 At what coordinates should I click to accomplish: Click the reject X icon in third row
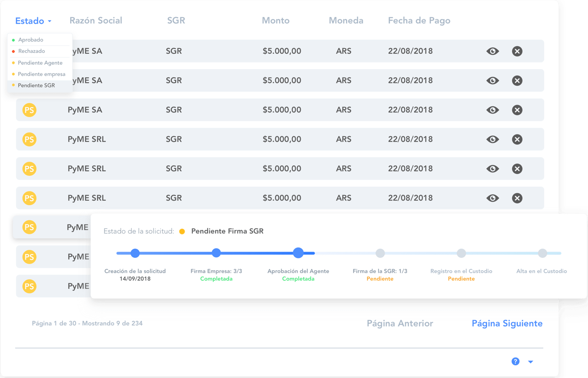[x=517, y=110]
